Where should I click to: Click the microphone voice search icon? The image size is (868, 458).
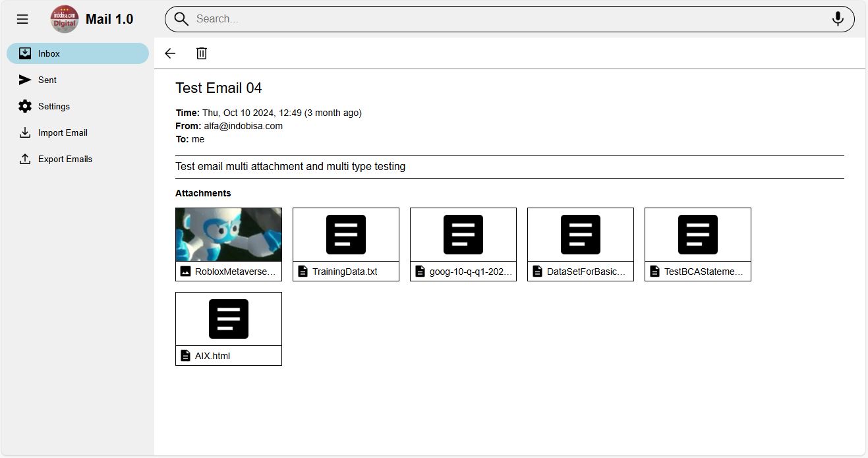[x=838, y=19]
